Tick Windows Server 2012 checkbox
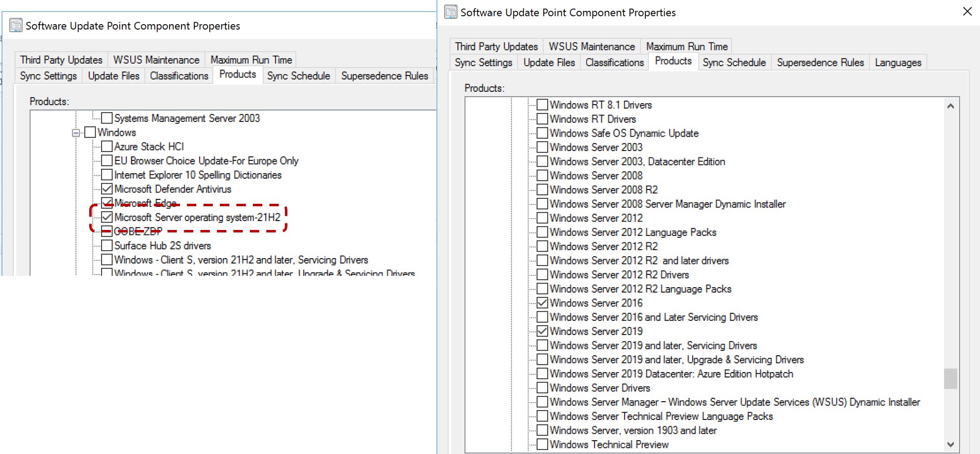The width and height of the screenshot is (980, 454). (542, 218)
